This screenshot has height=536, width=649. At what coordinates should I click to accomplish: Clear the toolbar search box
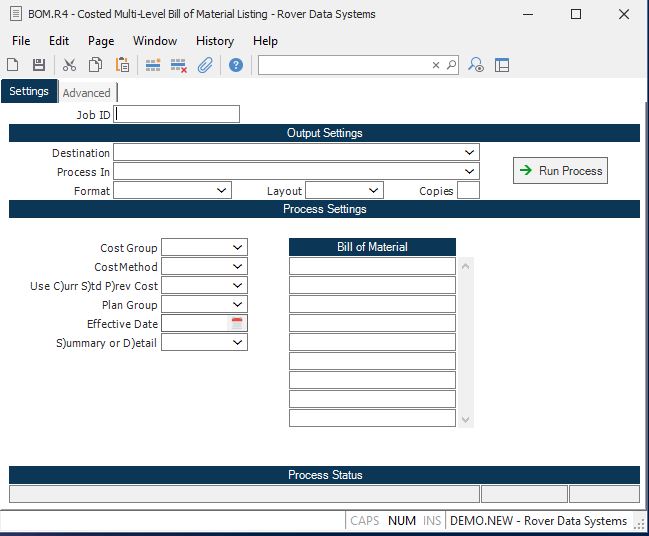[x=436, y=65]
